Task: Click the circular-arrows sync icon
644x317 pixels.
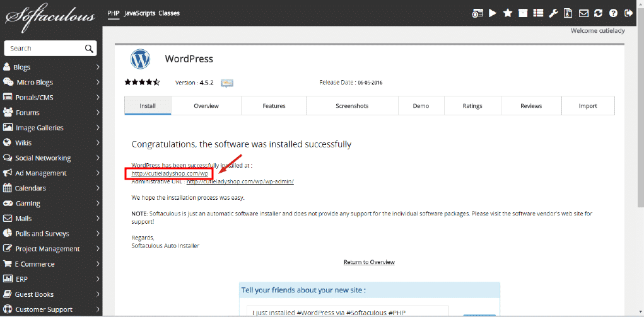Action: click(x=598, y=13)
